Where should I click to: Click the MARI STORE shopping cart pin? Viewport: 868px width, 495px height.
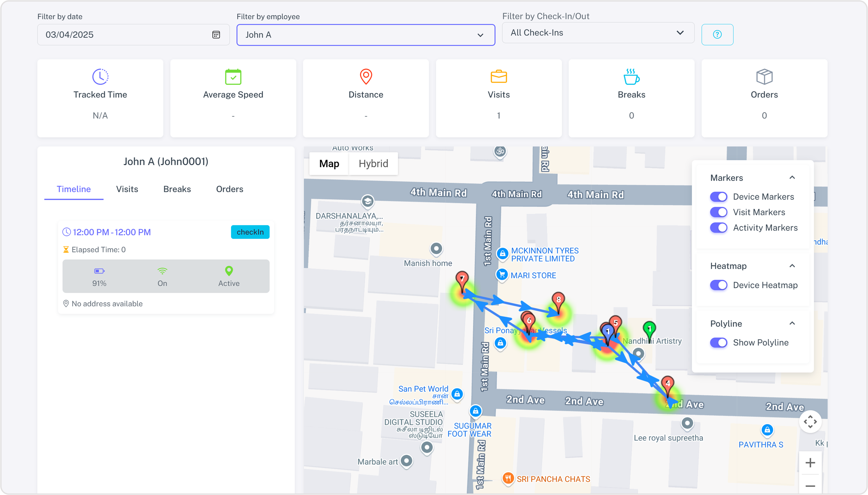click(502, 274)
